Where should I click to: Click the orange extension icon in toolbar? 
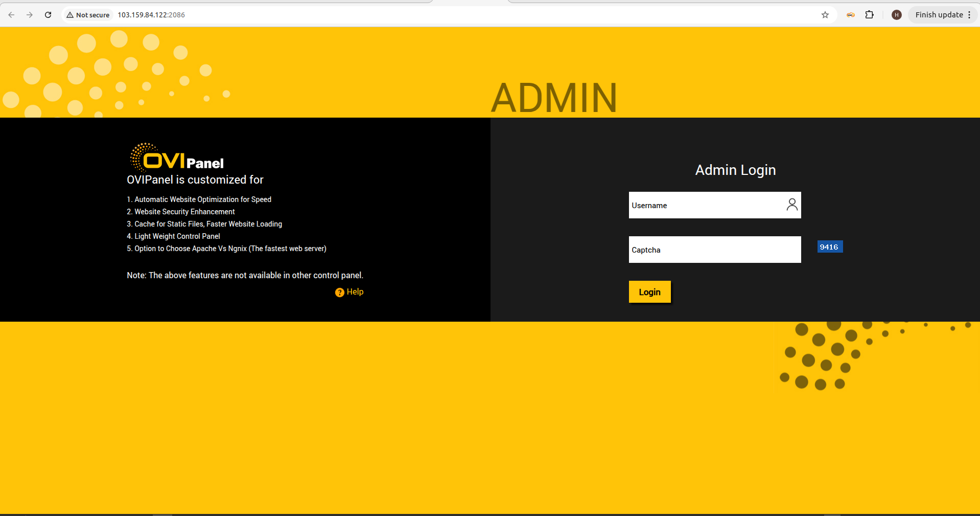click(850, 15)
